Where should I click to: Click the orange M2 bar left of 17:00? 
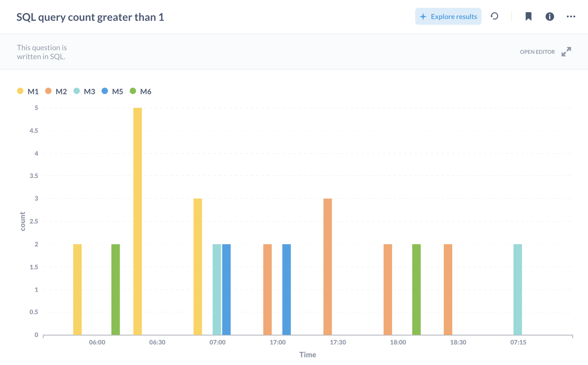[x=268, y=290]
